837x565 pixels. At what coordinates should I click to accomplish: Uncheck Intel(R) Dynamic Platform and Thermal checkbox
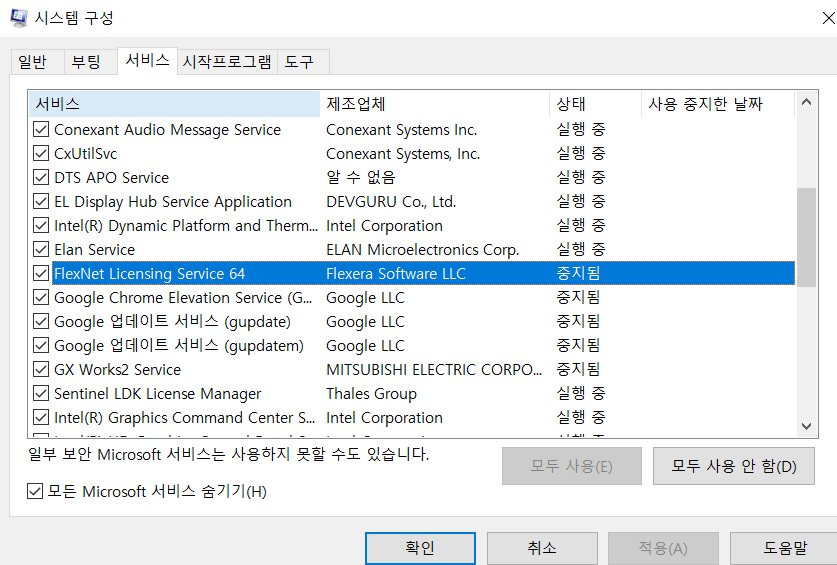coord(41,225)
